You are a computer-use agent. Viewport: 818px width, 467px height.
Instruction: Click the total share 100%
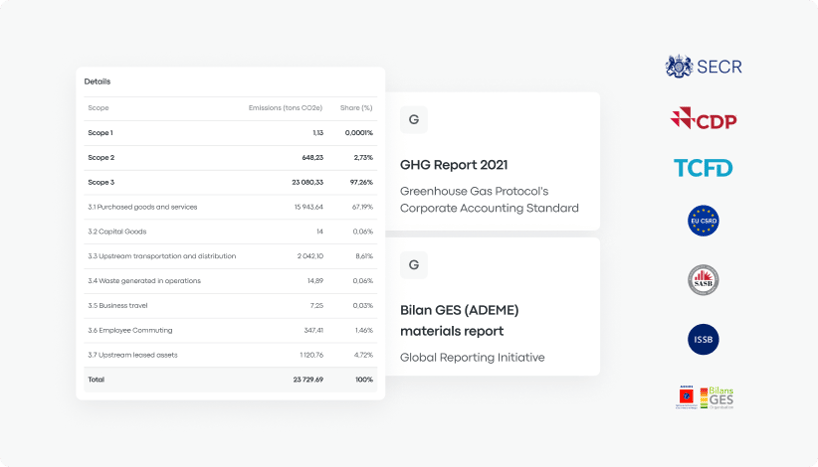pyautogui.click(x=364, y=380)
